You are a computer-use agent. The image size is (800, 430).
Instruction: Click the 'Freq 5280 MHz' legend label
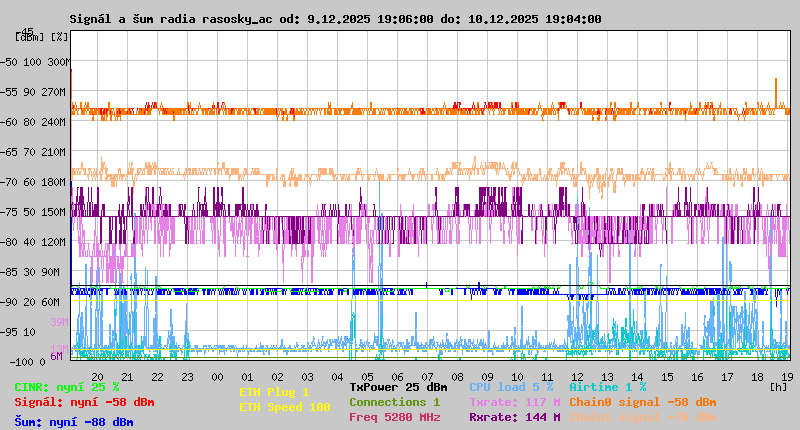pyautogui.click(x=394, y=417)
